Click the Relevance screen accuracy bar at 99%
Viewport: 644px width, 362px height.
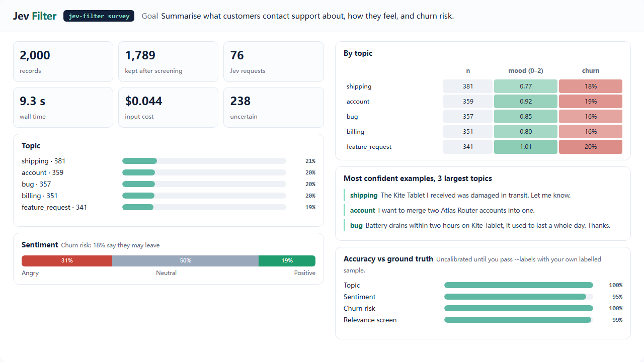[519, 320]
